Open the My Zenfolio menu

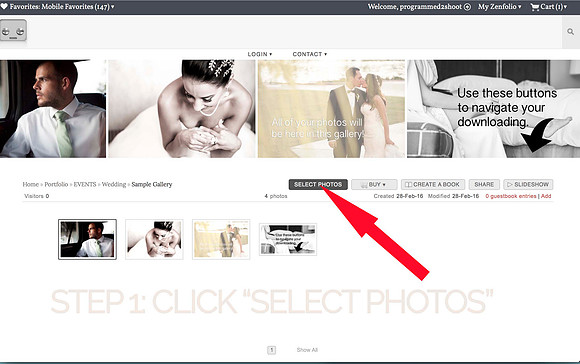point(499,7)
